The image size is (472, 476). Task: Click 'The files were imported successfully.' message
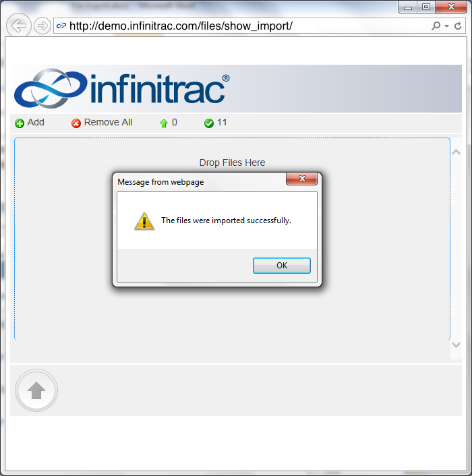point(226,220)
